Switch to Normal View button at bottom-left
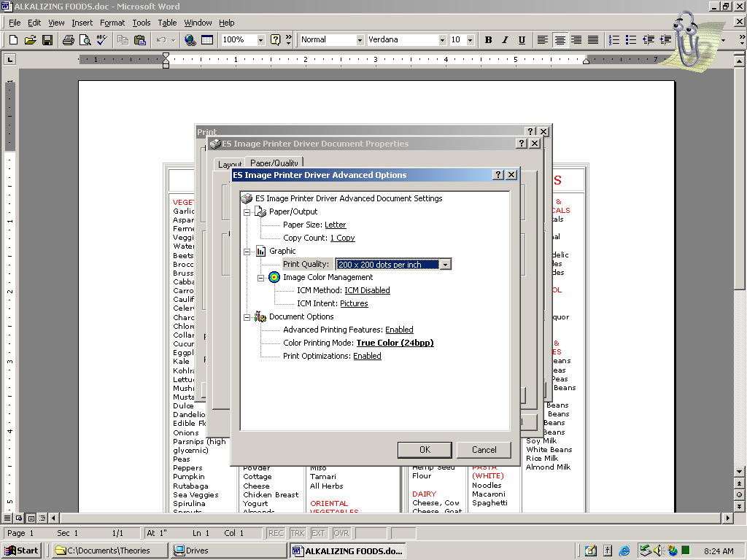The image size is (747, 560). click(x=7, y=518)
